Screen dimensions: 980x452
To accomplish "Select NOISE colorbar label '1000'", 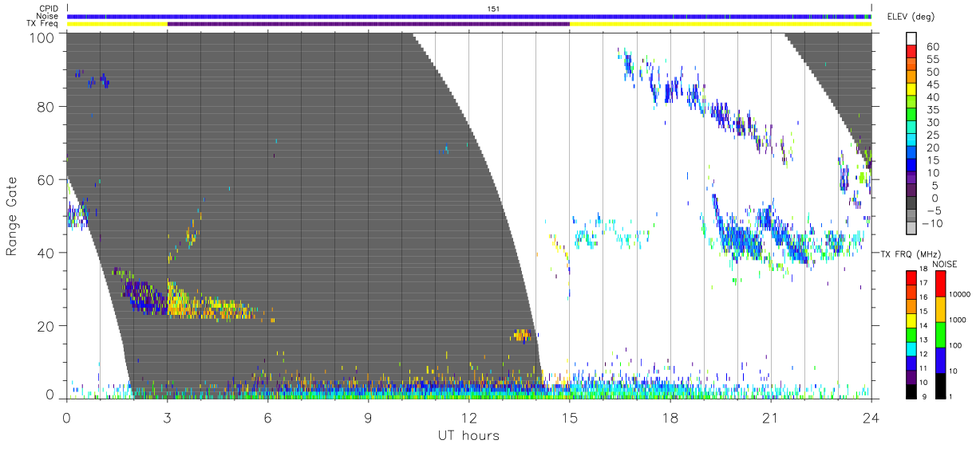I will 958,320.
